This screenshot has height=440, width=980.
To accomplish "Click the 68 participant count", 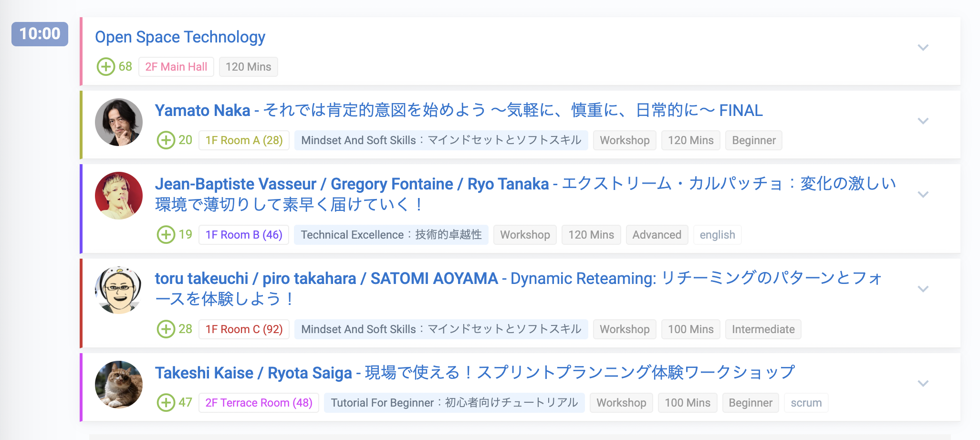I will click(125, 67).
